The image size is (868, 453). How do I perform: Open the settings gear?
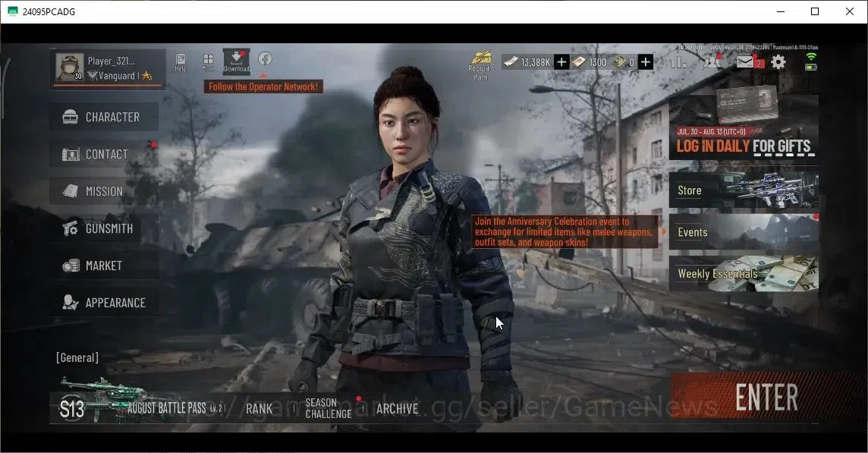[x=778, y=61]
